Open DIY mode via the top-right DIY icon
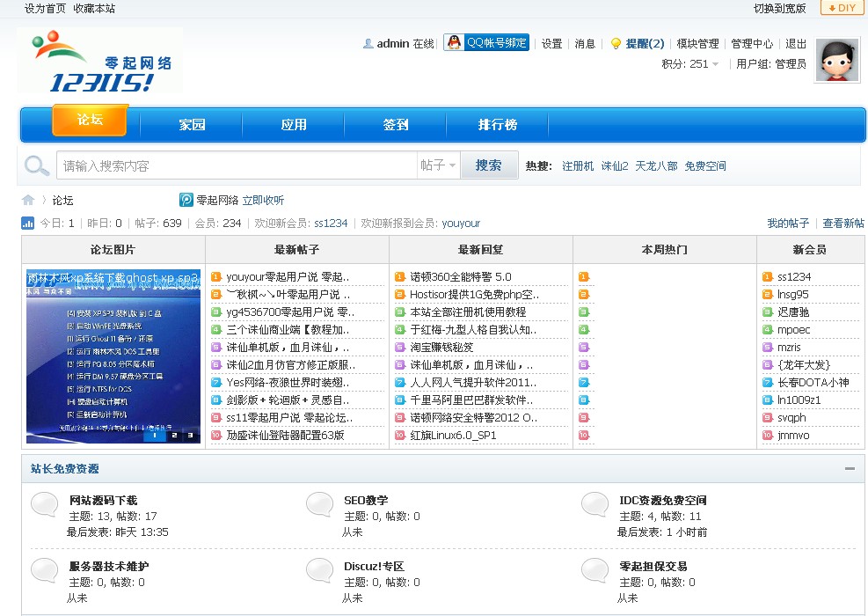The image size is (868, 616). (842, 8)
